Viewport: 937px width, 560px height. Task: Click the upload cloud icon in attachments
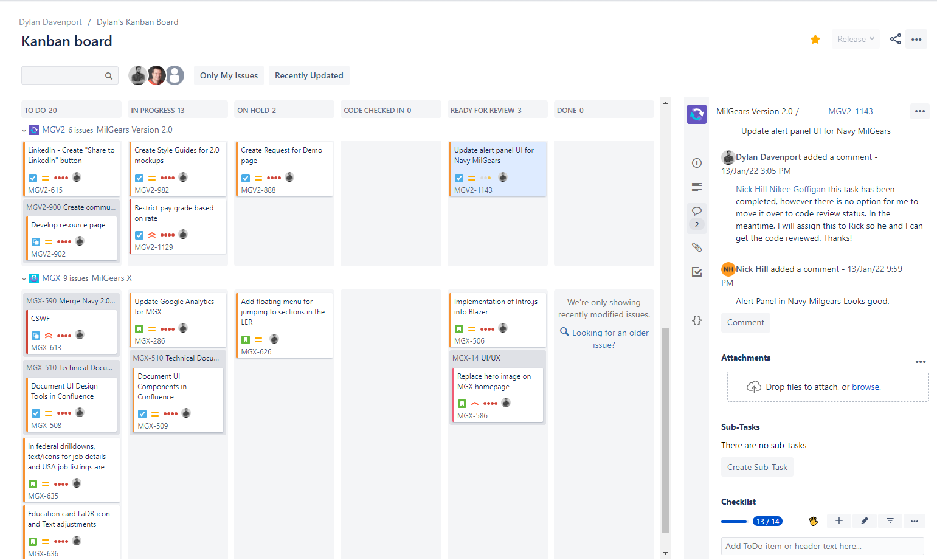[754, 387]
